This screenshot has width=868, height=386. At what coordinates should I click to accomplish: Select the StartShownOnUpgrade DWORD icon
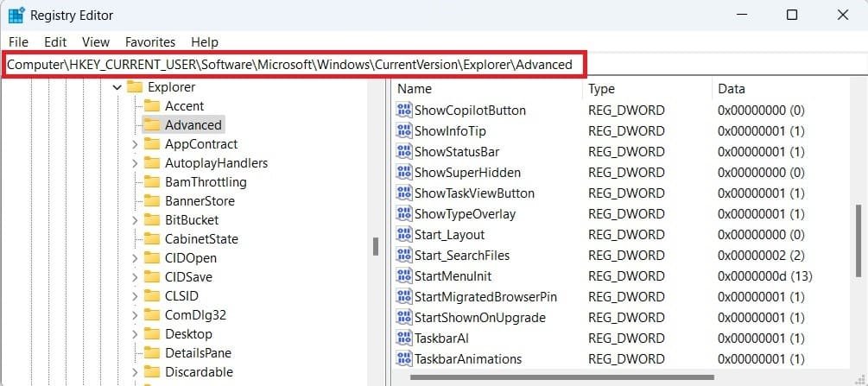tap(404, 317)
